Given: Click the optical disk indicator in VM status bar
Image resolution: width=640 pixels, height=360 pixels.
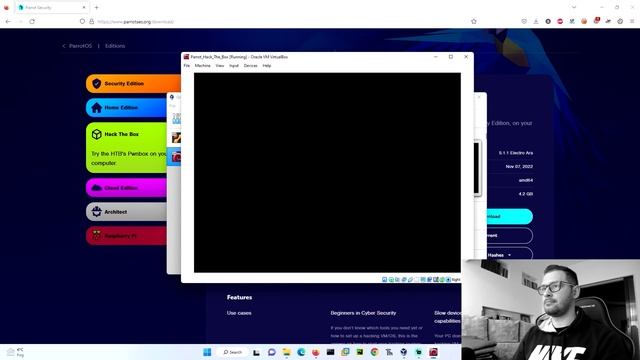Looking at the screenshot, I should coord(391,280).
